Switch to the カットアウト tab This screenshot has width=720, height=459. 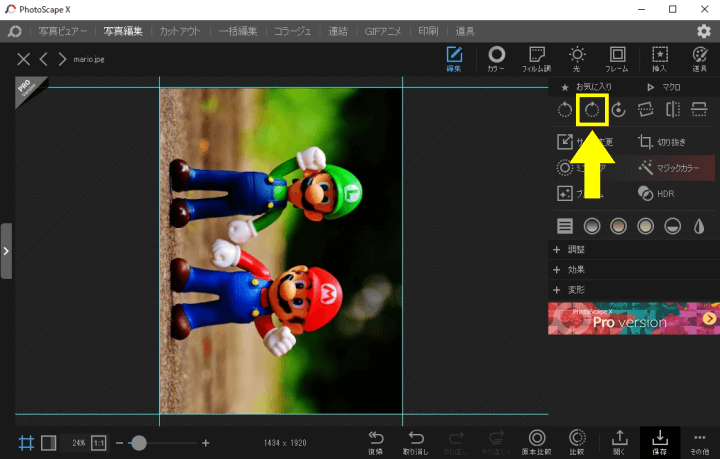tap(180, 31)
